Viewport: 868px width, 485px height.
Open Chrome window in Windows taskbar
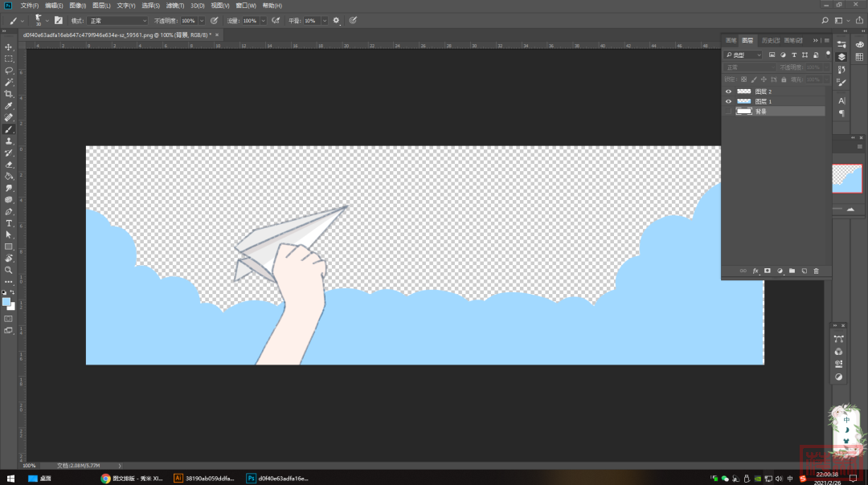132,479
